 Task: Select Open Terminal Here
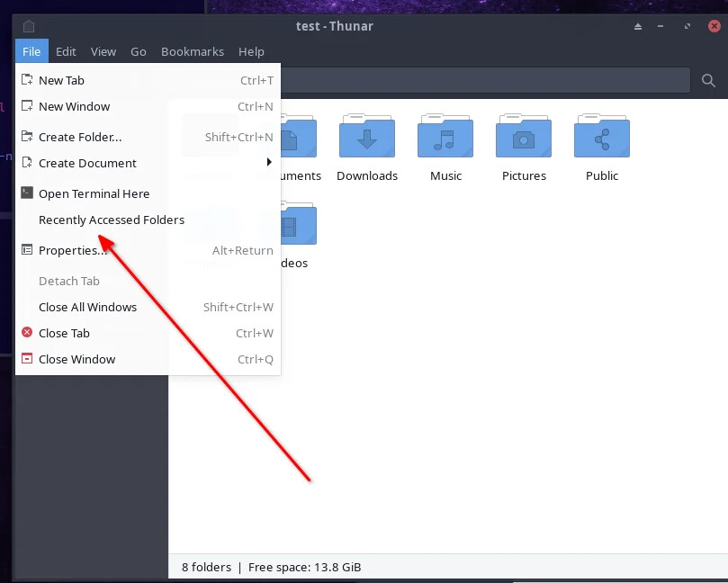tap(93, 193)
